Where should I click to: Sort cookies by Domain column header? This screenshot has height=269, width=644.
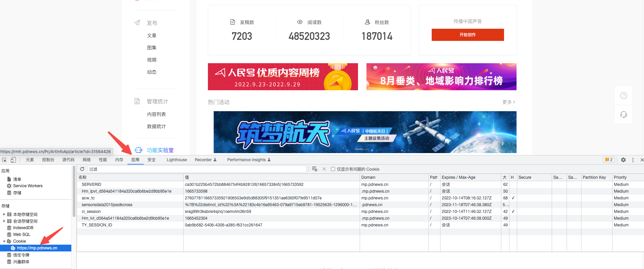394,177
